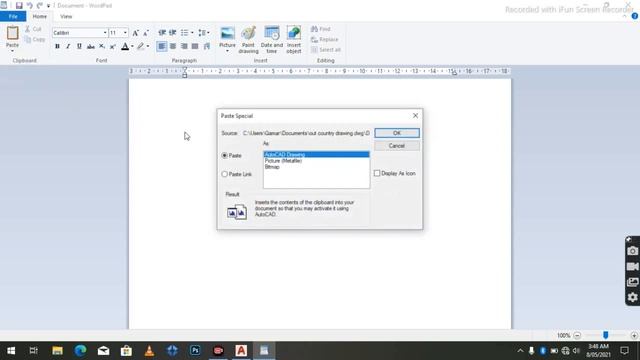Take screenshot with recorder camera icon
Image resolution: width=640 pixels, height=360 pixels.
point(632,251)
